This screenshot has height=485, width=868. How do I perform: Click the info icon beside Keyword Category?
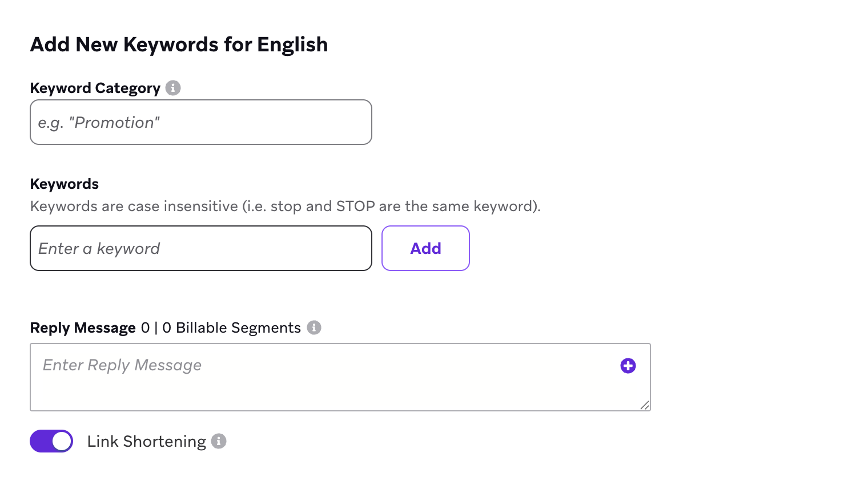point(173,88)
